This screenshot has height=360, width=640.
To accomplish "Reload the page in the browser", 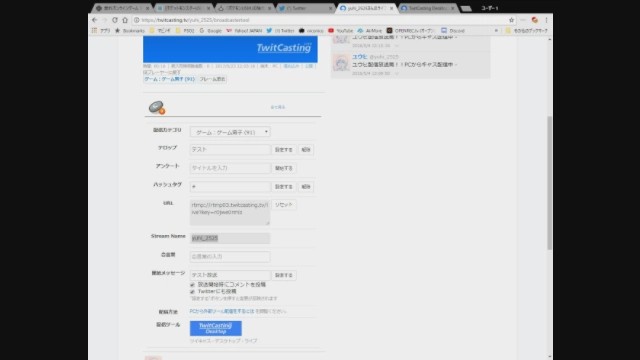I will point(115,20).
